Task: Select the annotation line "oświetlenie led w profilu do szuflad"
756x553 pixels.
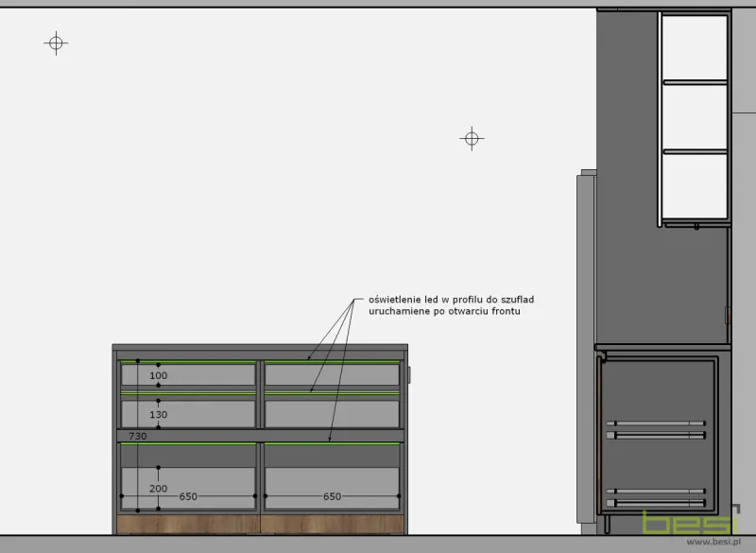Action: 452,300
